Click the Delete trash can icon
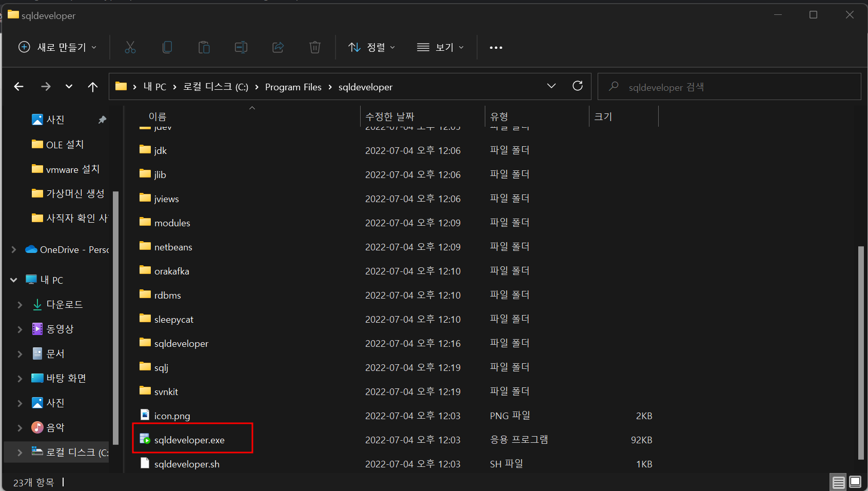868x491 pixels. 315,48
